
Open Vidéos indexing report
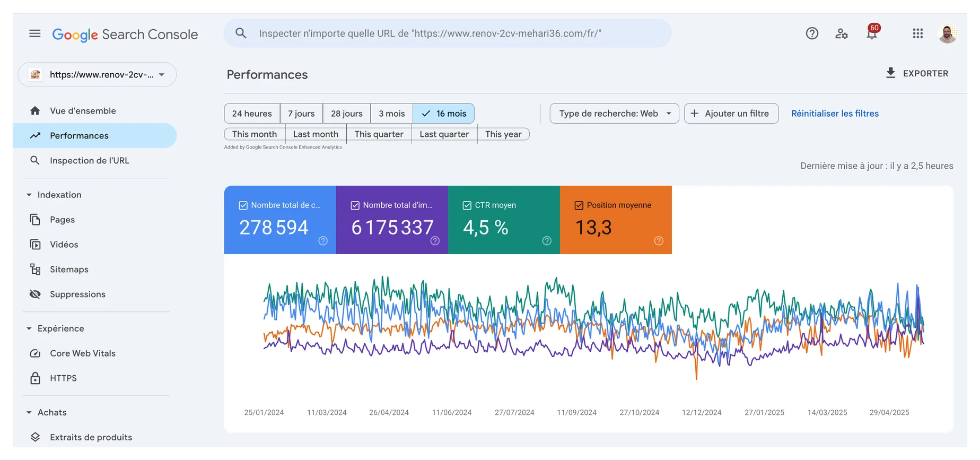point(94,245)
